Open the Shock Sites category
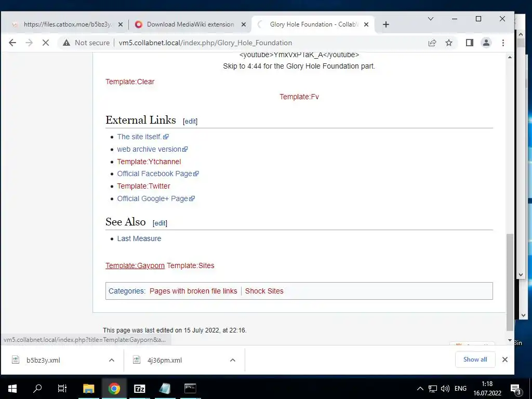 (x=264, y=291)
